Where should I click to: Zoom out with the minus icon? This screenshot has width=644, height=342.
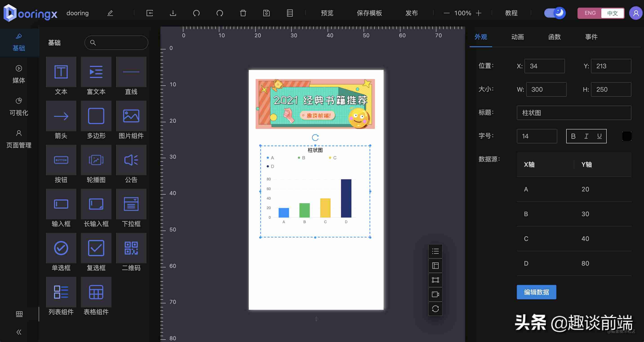click(x=446, y=13)
